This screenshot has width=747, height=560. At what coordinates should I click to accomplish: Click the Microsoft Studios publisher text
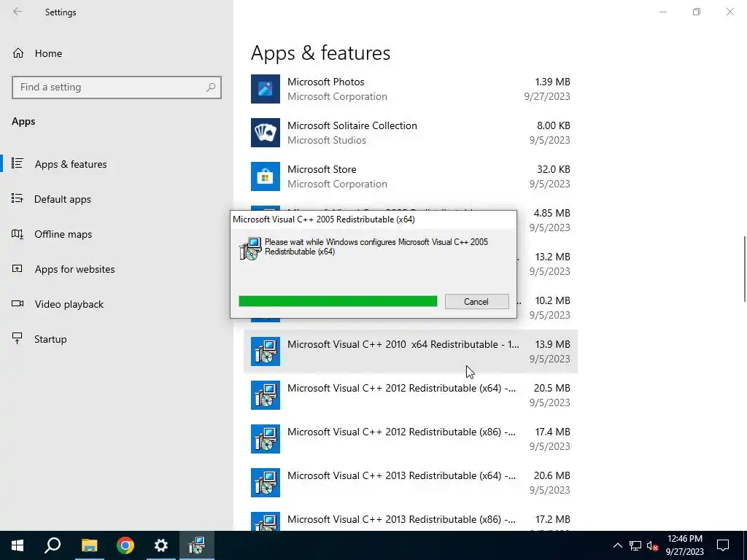327,141
